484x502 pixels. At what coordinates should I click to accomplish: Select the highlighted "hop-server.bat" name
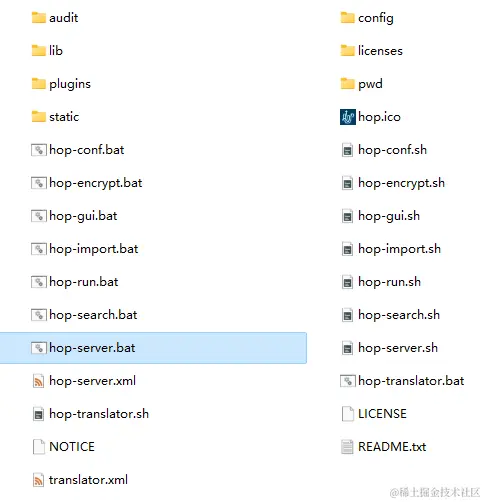point(92,348)
